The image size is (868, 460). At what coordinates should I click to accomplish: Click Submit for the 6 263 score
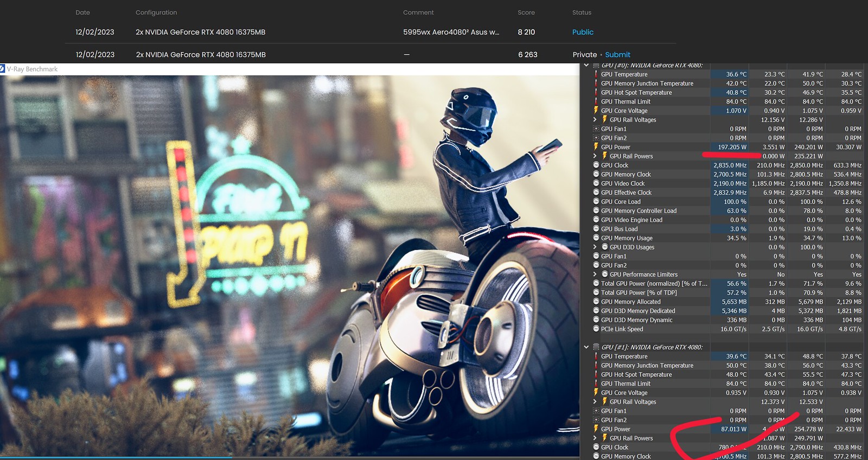coord(617,54)
